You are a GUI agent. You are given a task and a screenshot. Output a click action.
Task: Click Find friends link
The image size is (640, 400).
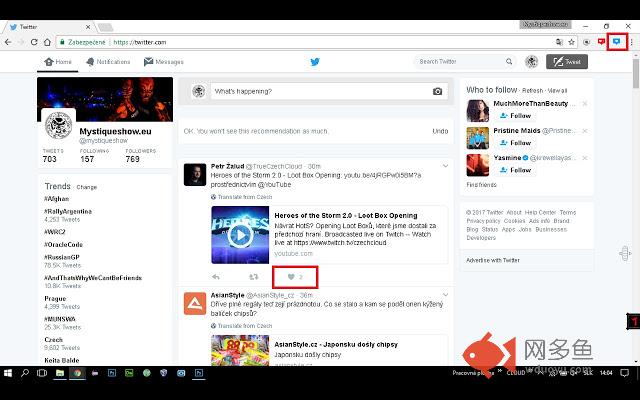(482, 185)
